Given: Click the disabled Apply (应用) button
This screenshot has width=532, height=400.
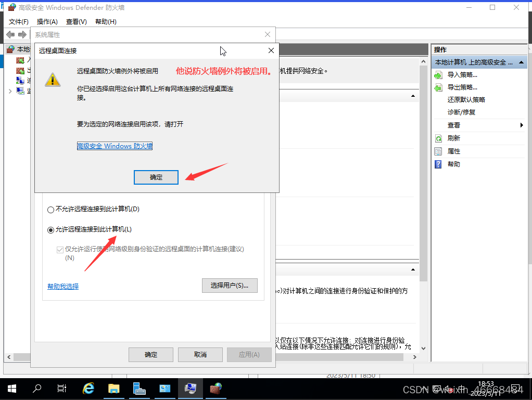Looking at the screenshot, I should point(249,355).
